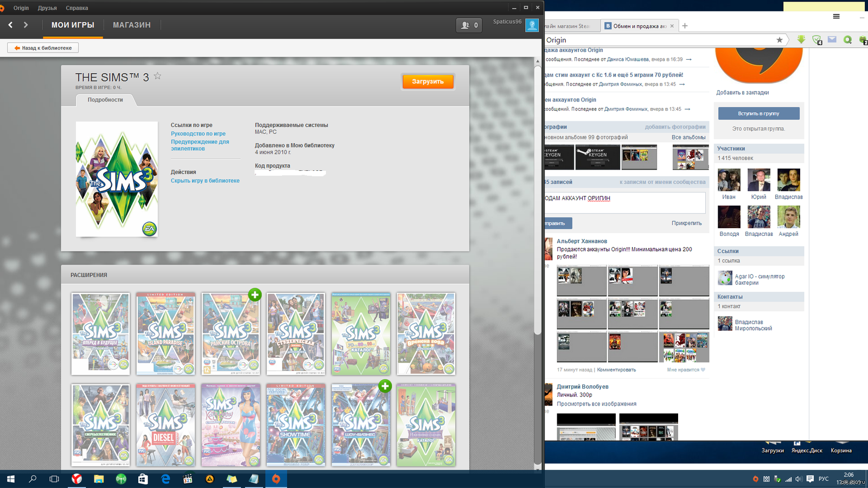Screen dimensions: 868x488
Task: Click the green plus badge on Райские острова
Action: (255, 294)
